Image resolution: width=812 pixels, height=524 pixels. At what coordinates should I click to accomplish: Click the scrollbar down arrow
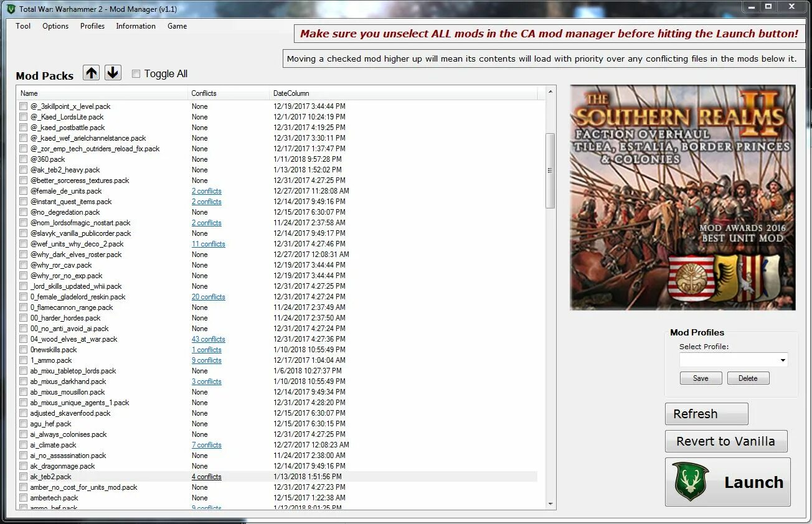coord(550,504)
